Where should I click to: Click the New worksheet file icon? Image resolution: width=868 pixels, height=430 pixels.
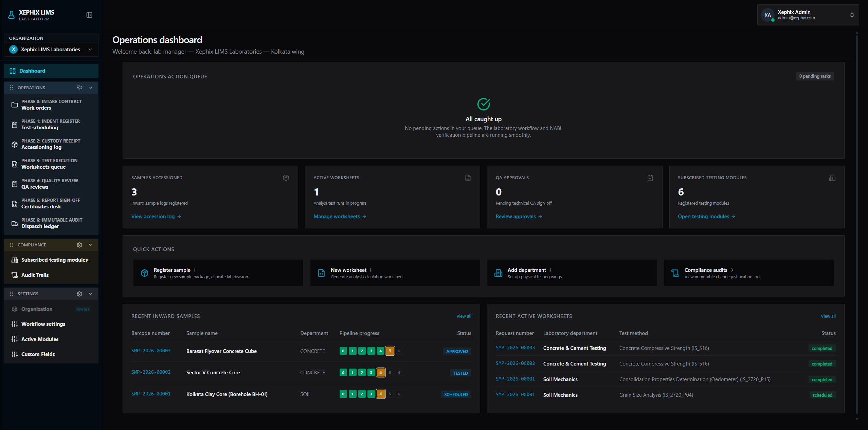321,273
